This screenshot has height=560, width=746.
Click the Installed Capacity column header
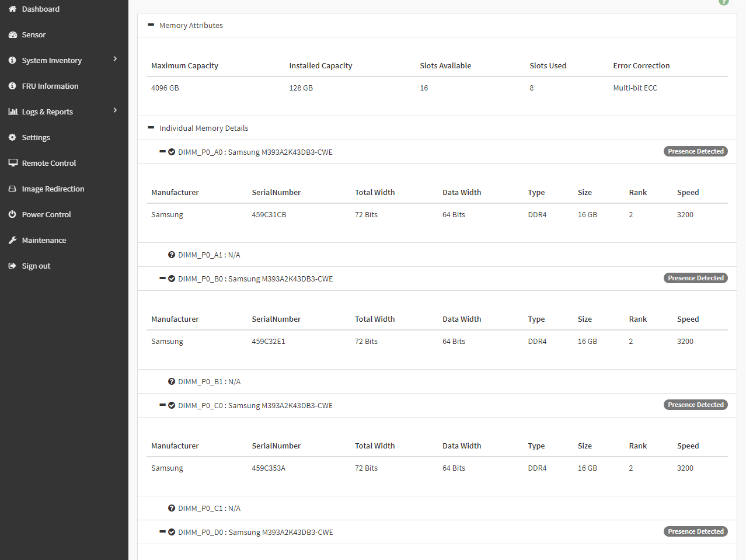(x=320, y=66)
